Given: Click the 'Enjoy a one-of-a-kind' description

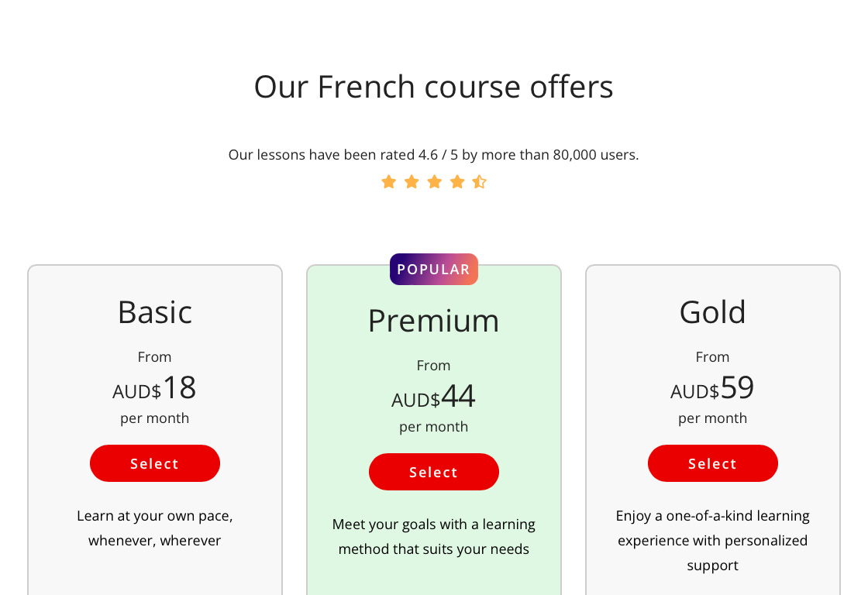Looking at the screenshot, I should (x=713, y=540).
